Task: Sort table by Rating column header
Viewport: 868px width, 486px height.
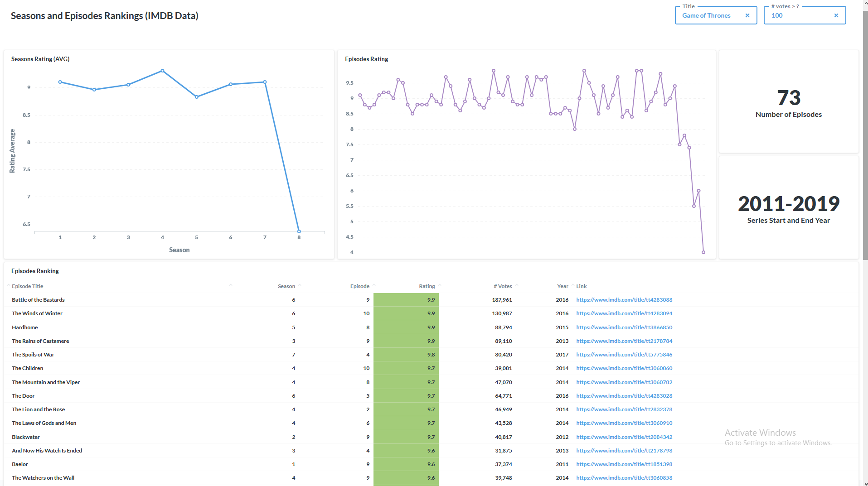Action: pos(427,286)
